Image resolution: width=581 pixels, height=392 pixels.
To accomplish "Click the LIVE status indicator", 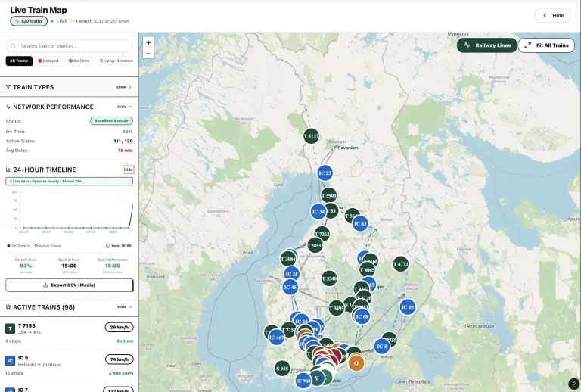I will (59, 21).
